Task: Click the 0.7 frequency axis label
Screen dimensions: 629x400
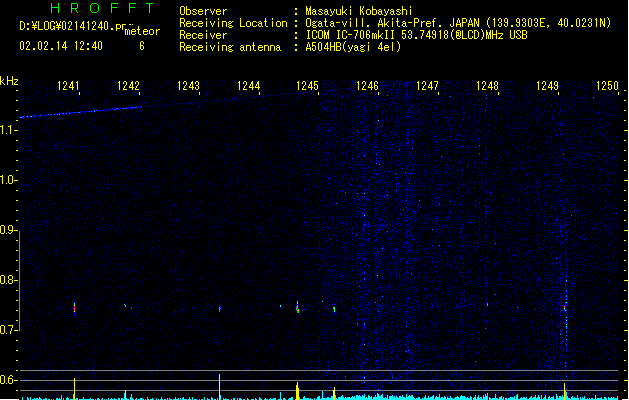Action: 8,330
